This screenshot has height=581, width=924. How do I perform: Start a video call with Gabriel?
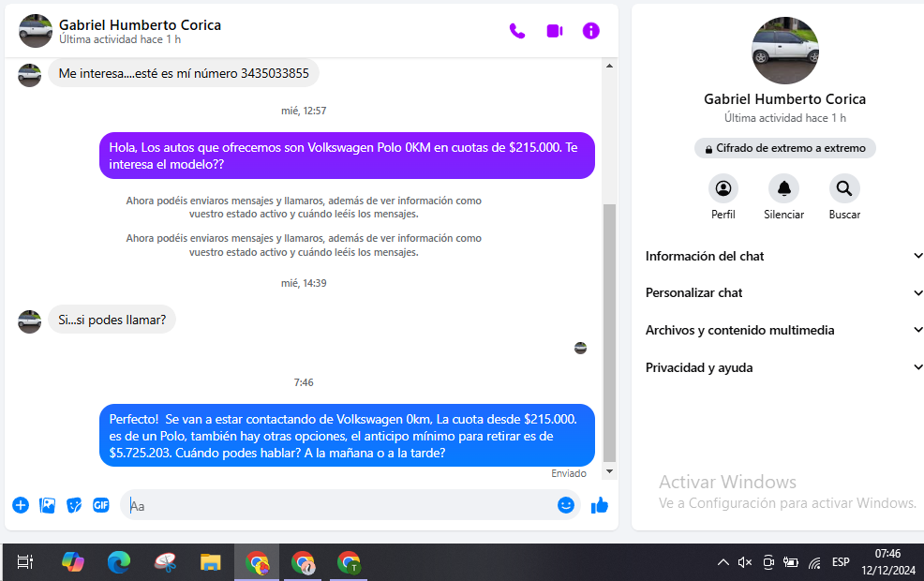point(555,31)
